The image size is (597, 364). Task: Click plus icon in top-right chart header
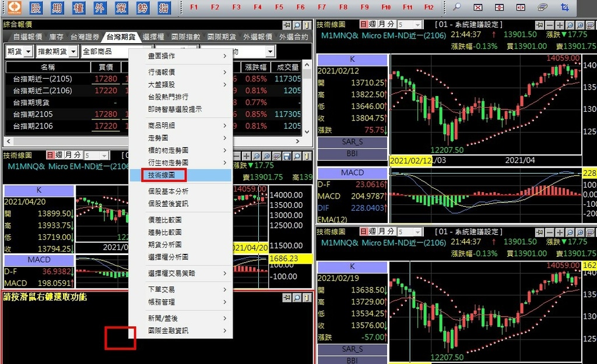[560, 25]
